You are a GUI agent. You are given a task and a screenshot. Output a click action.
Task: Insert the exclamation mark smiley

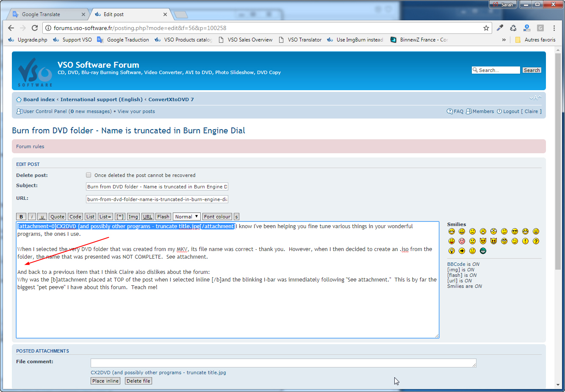pyautogui.click(x=525, y=241)
